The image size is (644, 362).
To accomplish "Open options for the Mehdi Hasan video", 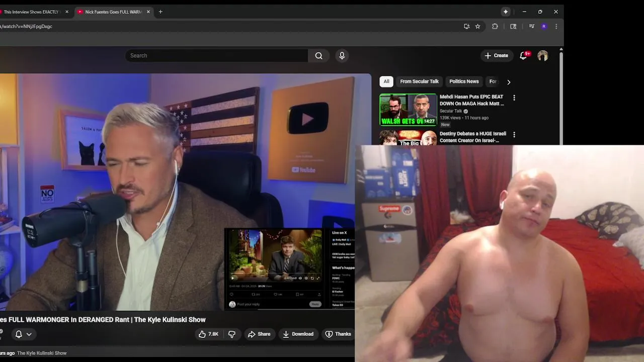I will pyautogui.click(x=514, y=98).
